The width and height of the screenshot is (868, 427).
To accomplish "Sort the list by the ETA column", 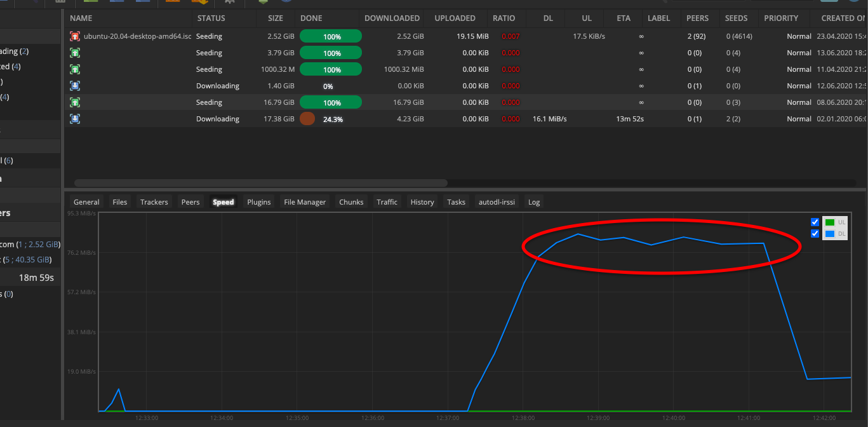I will [x=623, y=18].
